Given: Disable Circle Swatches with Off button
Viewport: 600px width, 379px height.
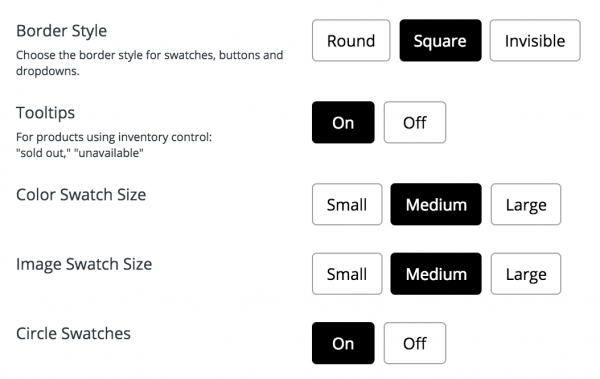Looking at the screenshot, I should (415, 343).
